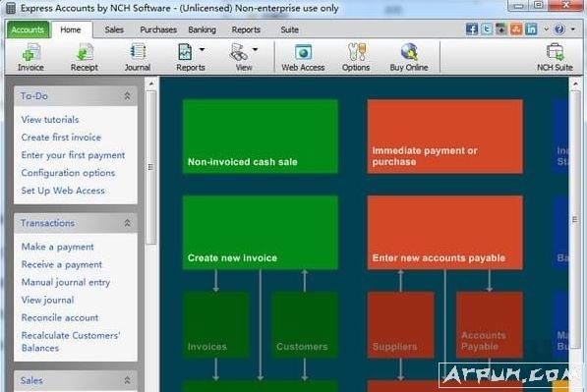Collapse the Transactions panel section
The width and height of the screenshot is (587, 392).
pyautogui.click(x=127, y=223)
